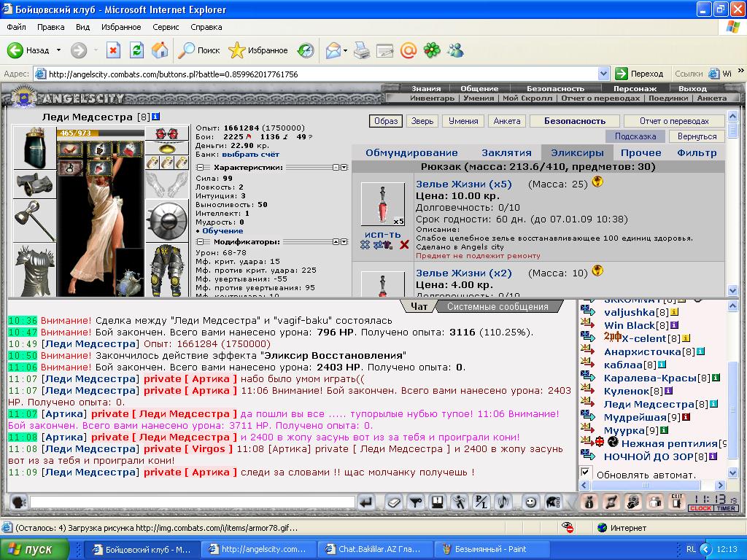
Task: Click the smiley emoticons icon in chat toolbar
Action: pyautogui.click(x=530, y=502)
